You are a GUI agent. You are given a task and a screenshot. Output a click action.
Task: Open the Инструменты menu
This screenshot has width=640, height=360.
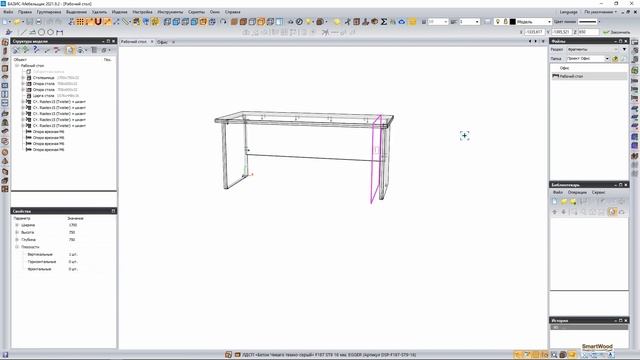pyautogui.click(x=170, y=12)
